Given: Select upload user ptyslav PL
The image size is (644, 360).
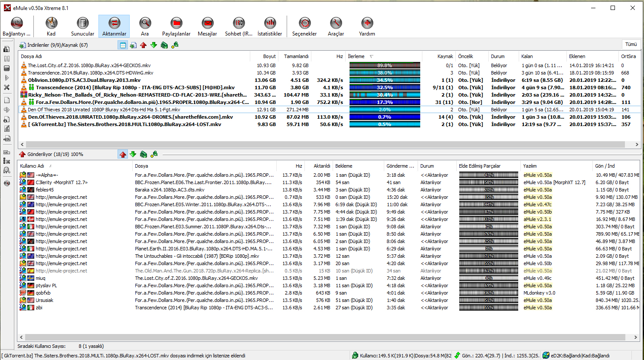Looking at the screenshot, I should click(x=329, y=285).
